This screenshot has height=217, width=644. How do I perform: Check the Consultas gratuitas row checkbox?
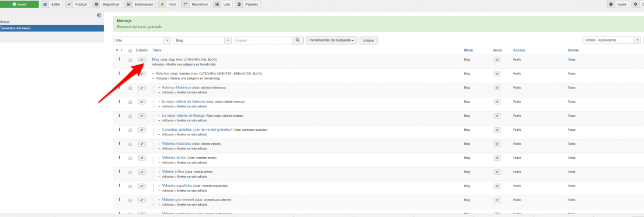tap(130, 130)
